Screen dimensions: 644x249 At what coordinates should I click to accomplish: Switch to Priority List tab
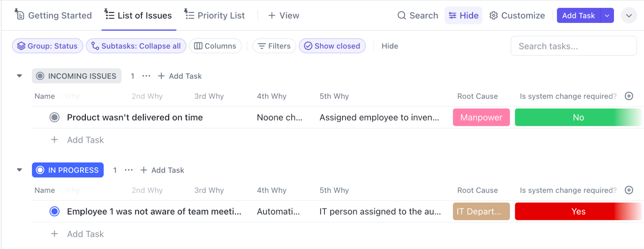[215, 15]
